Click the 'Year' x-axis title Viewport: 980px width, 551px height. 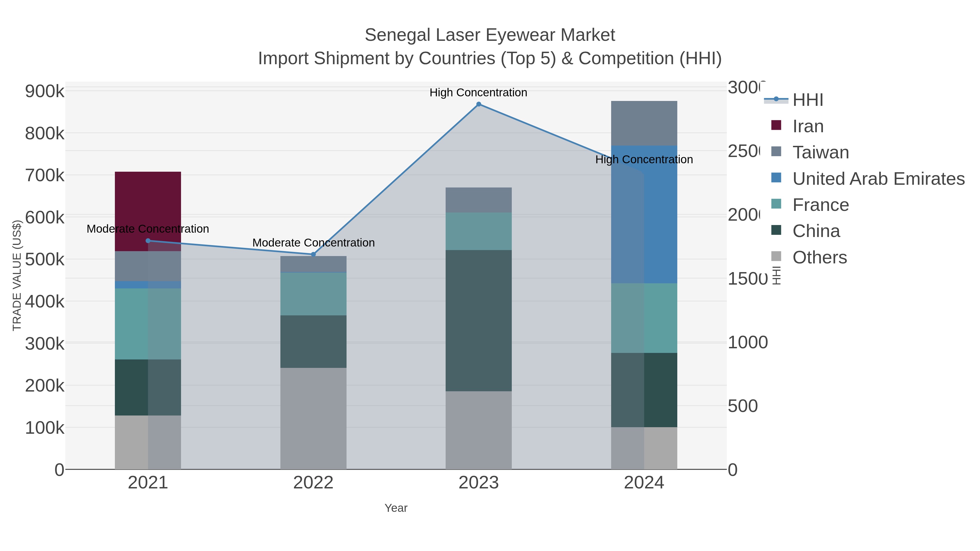[396, 508]
